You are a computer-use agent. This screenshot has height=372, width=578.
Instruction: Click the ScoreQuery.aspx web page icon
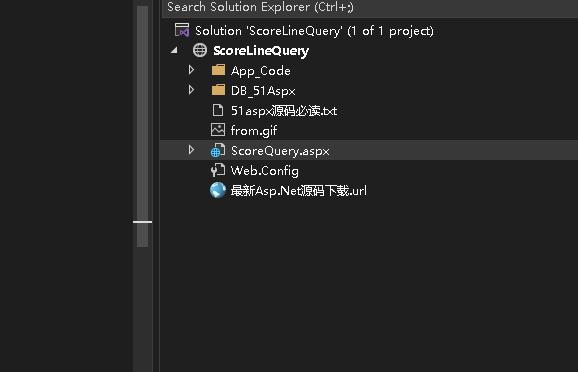[218, 150]
